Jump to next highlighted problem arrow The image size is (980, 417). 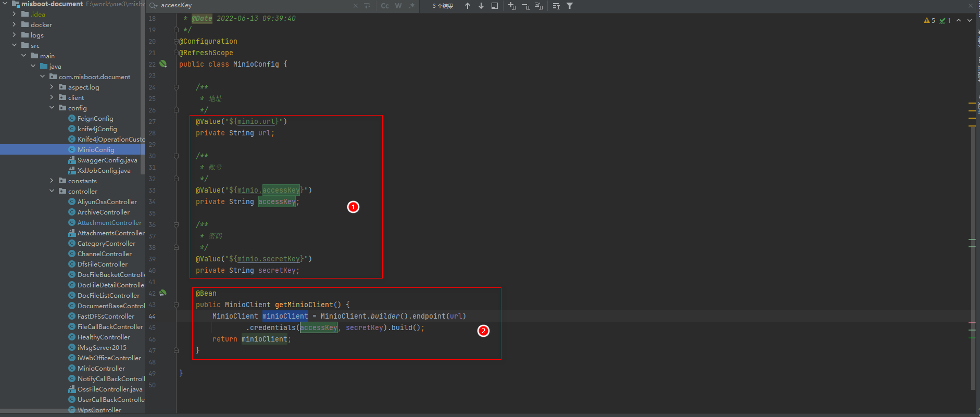pos(970,20)
